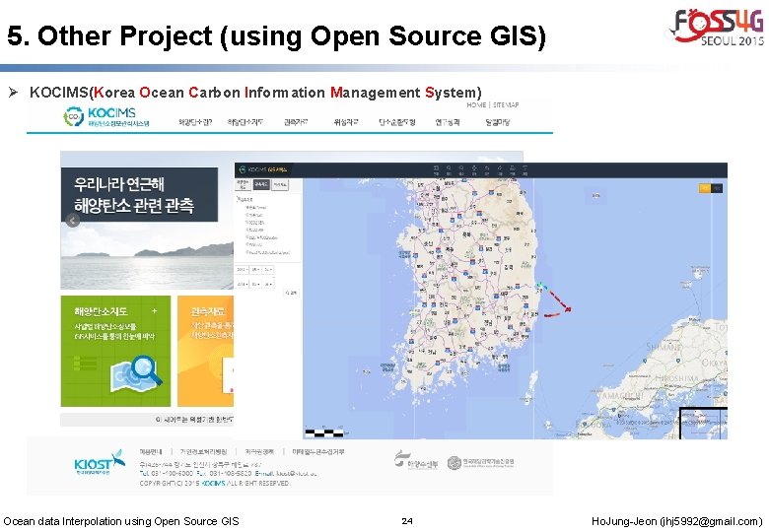Click the map and magnifier illustration on the green card

coord(136,374)
